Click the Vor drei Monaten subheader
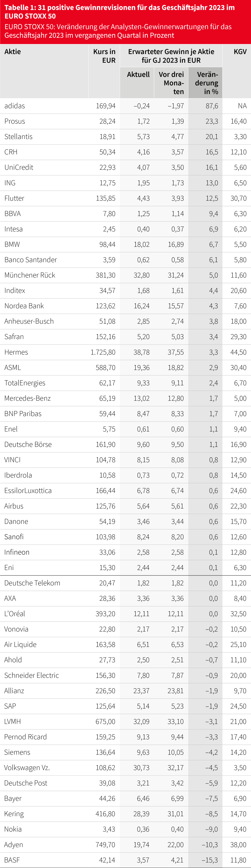This screenshot has width=251, height=868. point(171,83)
